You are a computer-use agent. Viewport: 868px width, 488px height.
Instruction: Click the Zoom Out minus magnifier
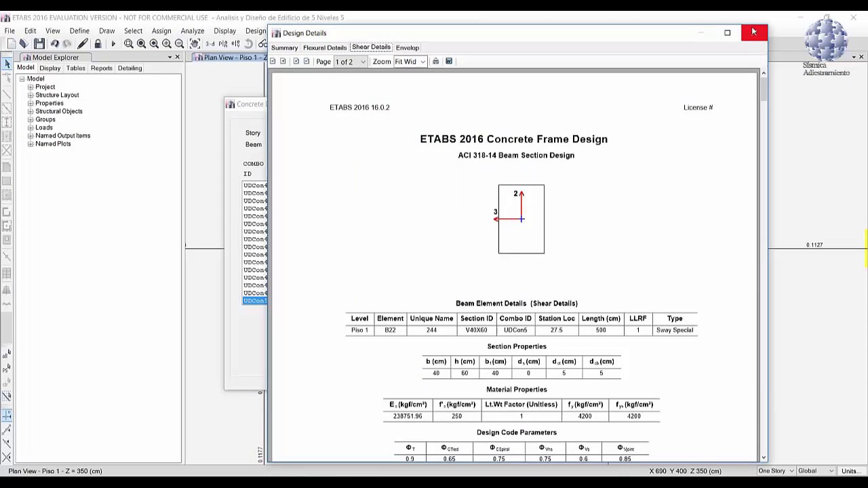pos(180,44)
